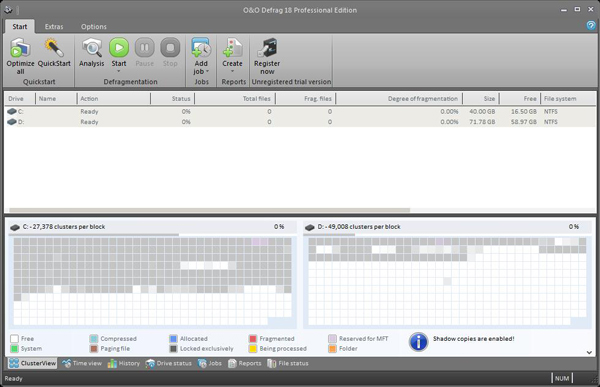Open the Extras ribbon tab
Image resolution: width=600 pixels, height=387 pixels.
[x=54, y=26]
